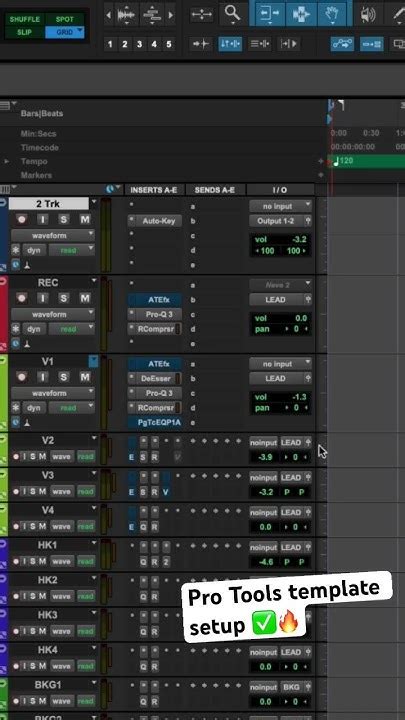
Task: Open the LEAD output selector on V1
Action: [276, 378]
